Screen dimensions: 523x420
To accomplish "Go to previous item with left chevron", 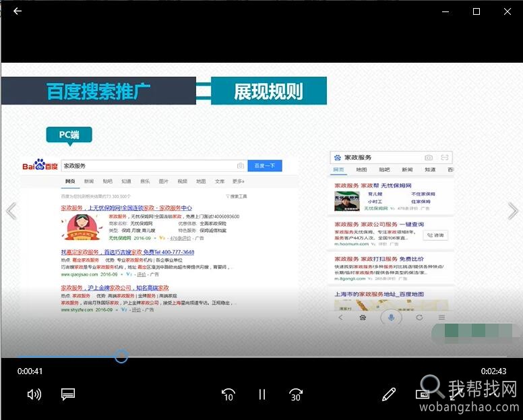I will tap(11, 211).
